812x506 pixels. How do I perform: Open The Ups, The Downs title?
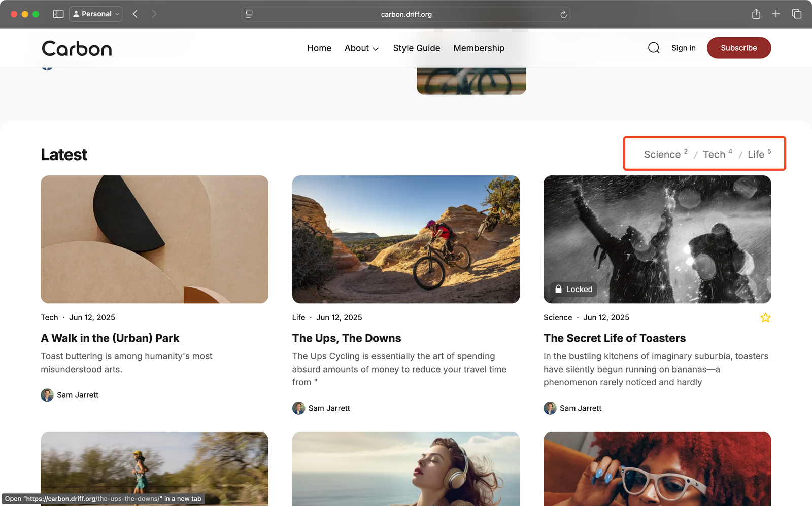[x=347, y=338]
